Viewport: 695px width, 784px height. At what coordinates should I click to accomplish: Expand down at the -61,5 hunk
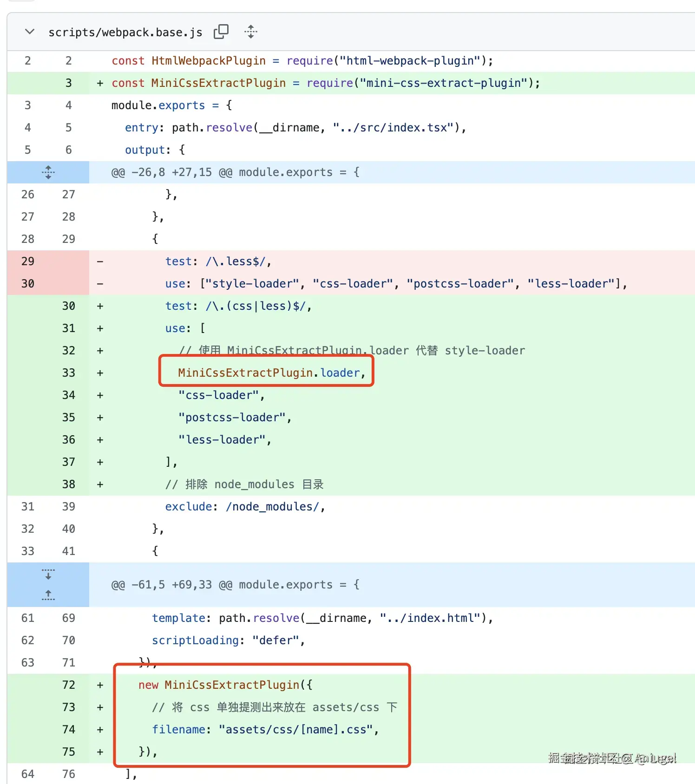(x=48, y=574)
